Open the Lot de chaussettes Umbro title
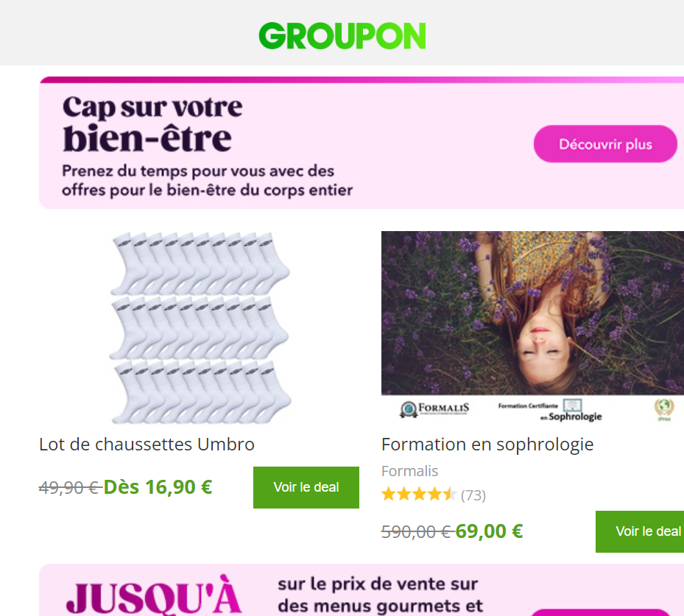This screenshot has height=616, width=684. click(147, 445)
